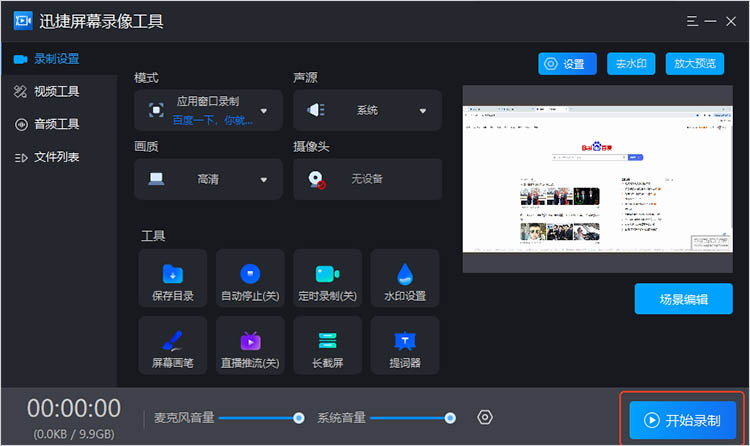This screenshot has height=446, width=750.
Task: Select the 屏幕画笔 screen brush tool
Action: pyautogui.click(x=173, y=345)
